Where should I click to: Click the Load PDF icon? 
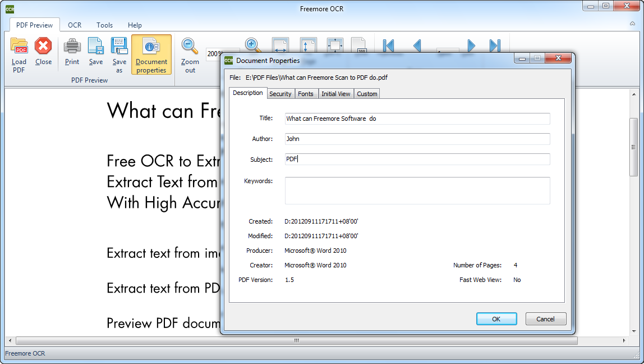19,46
